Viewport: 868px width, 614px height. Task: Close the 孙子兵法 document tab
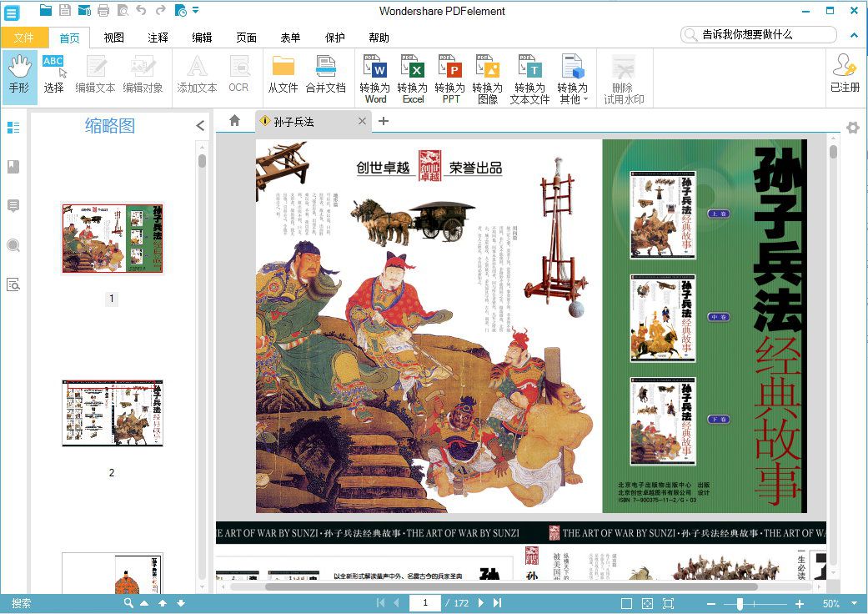(362, 121)
